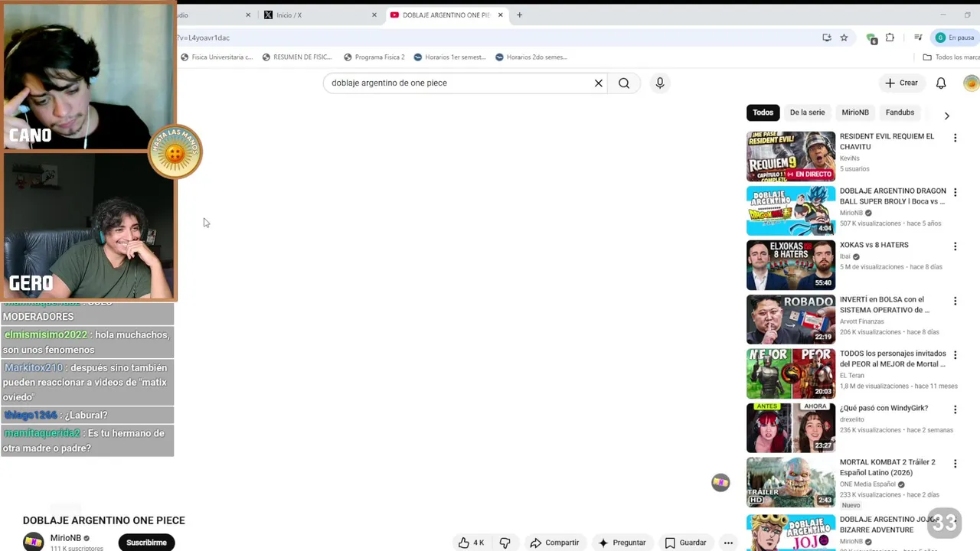Open the ROBADO thumbnail video
Screen dimensions: 980x551
(791, 319)
